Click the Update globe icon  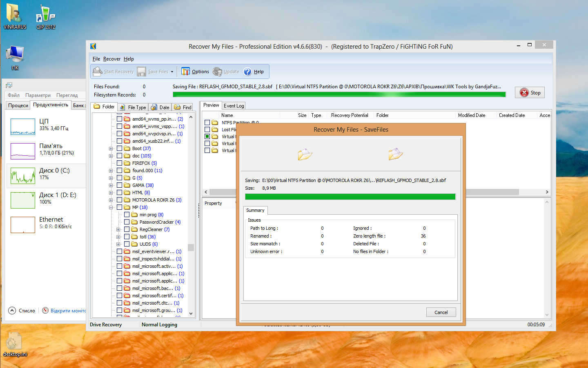pyautogui.click(x=217, y=72)
